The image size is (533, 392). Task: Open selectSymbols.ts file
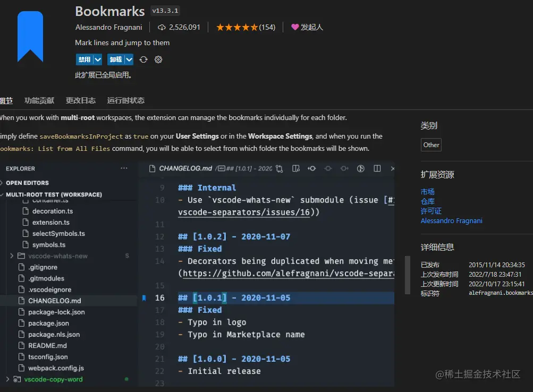(x=58, y=234)
